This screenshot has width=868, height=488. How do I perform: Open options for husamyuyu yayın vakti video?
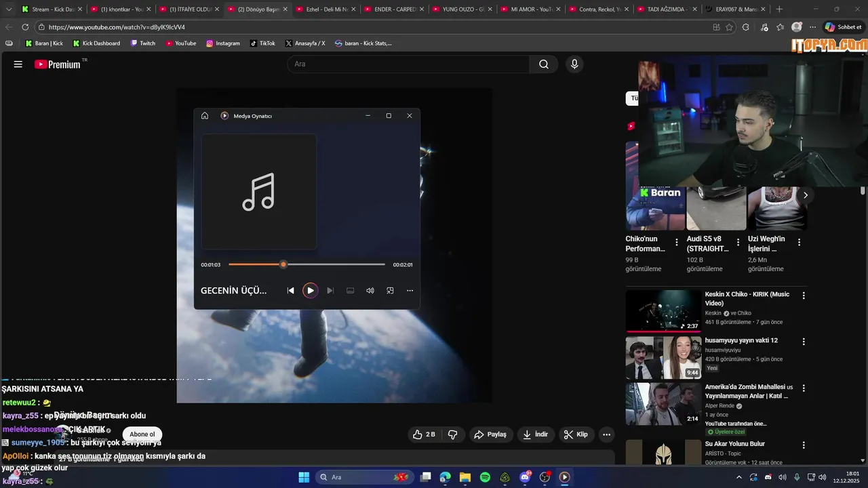(804, 342)
